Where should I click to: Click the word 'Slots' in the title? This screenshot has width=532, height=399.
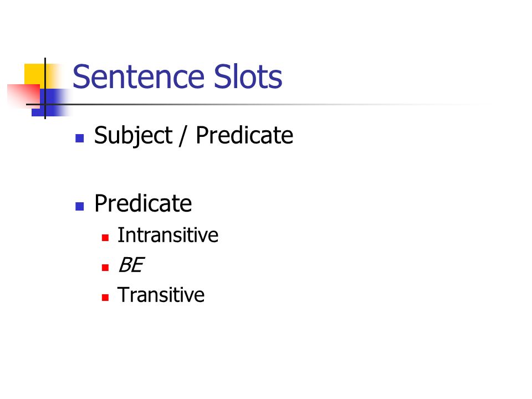[x=248, y=76]
